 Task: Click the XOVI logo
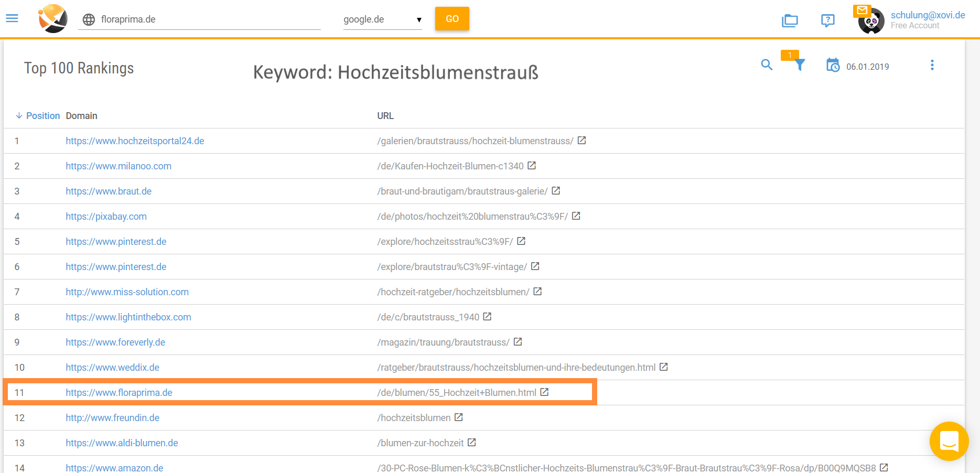click(53, 18)
